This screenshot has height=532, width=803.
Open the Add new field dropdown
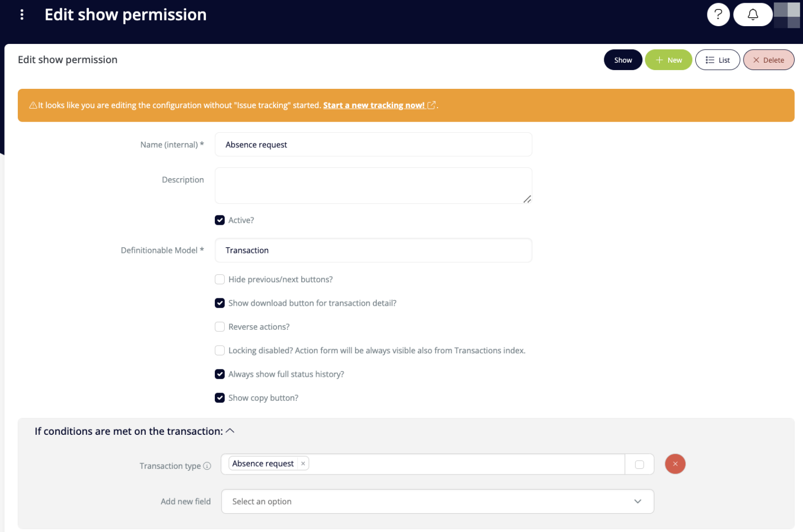(437, 502)
